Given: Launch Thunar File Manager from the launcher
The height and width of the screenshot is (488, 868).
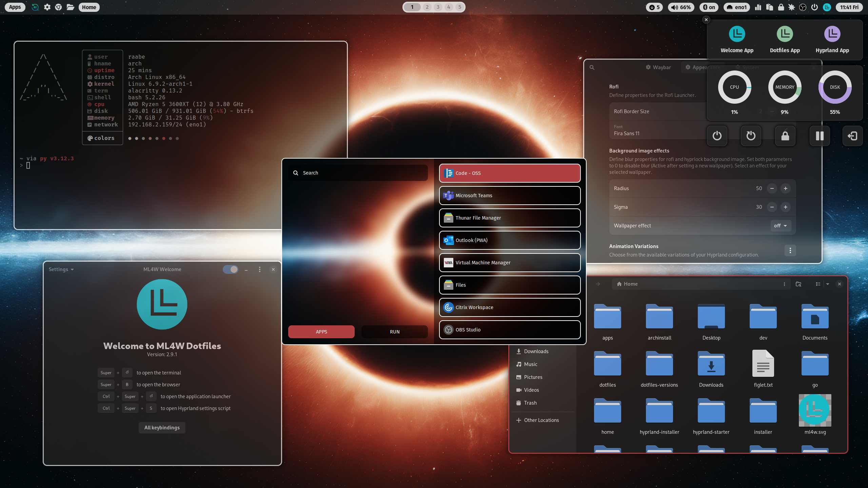Looking at the screenshot, I should [x=509, y=218].
